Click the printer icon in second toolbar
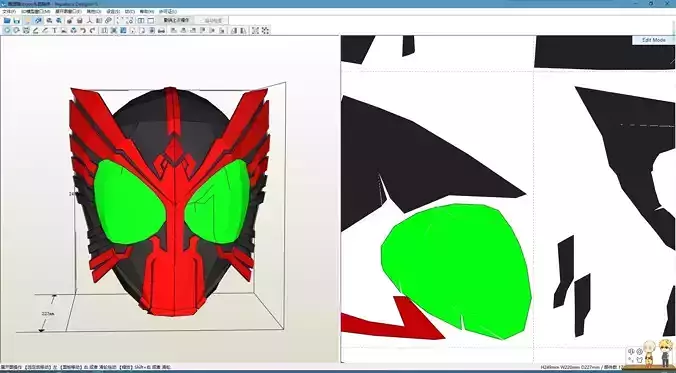The height and width of the screenshot is (373, 676). point(161,30)
